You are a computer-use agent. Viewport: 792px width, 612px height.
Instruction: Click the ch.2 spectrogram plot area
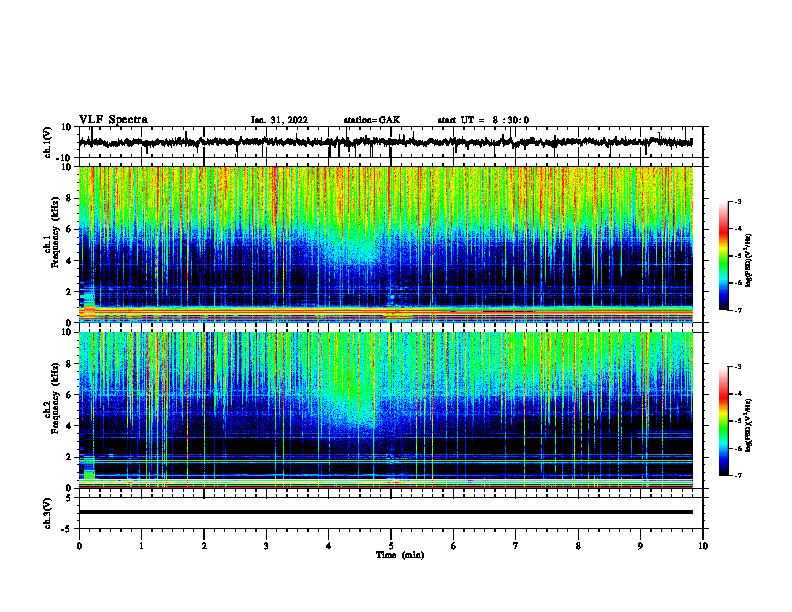pyautogui.click(x=385, y=410)
